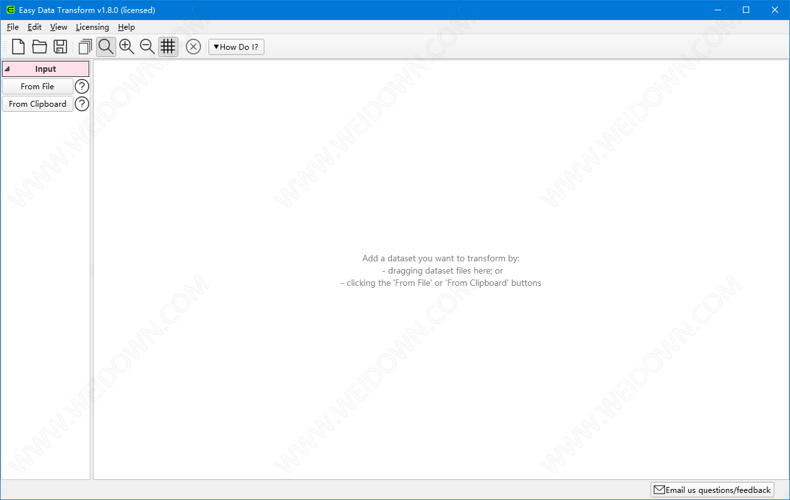Toggle the grid snap icon
790x500 pixels.
(168, 47)
